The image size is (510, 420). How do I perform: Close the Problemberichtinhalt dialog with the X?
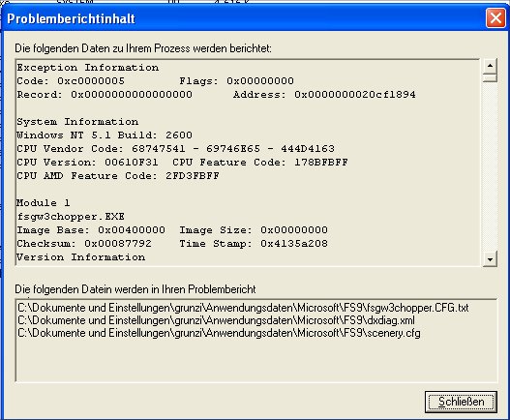(x=495, y=17)
